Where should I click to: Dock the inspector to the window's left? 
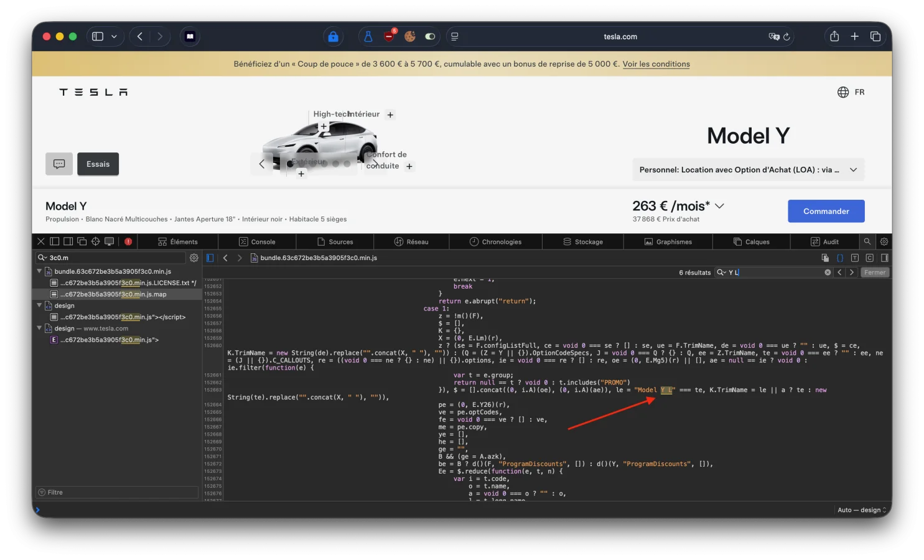coord(55,241)
